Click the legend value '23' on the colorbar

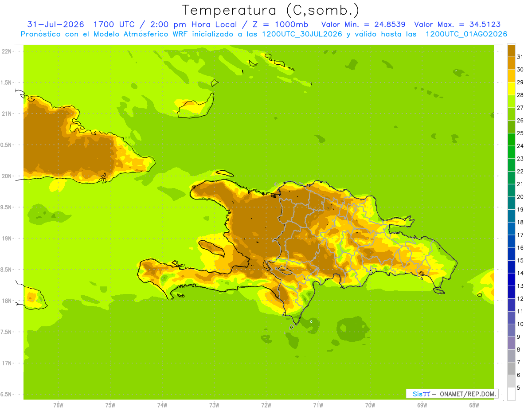click(520, 158)
